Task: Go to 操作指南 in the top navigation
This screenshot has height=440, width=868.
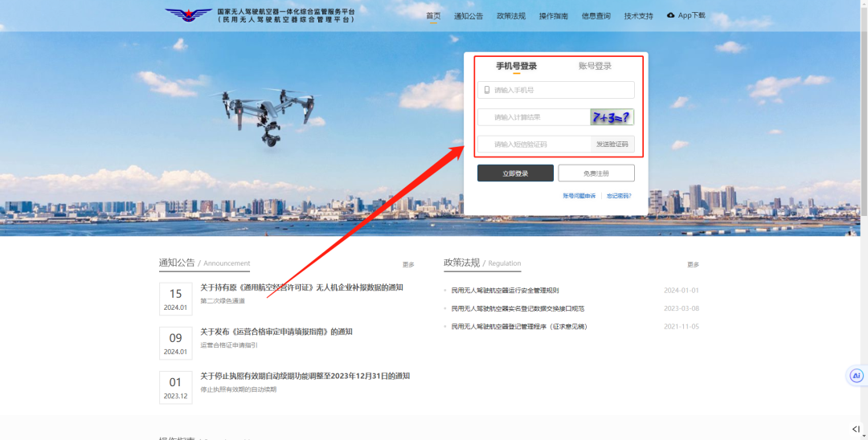Action: 554,16
